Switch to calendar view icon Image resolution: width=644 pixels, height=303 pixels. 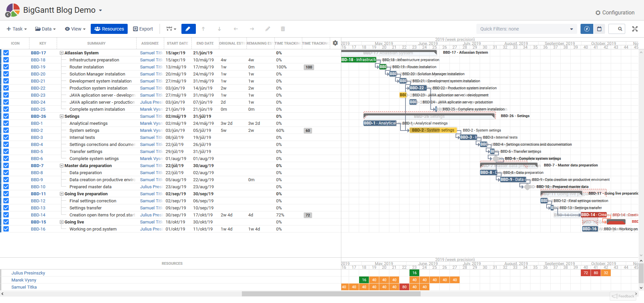pos(599,29)
